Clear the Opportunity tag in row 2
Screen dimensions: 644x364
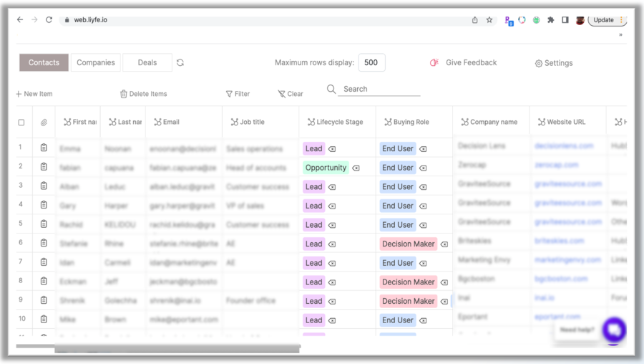[356, 168]
